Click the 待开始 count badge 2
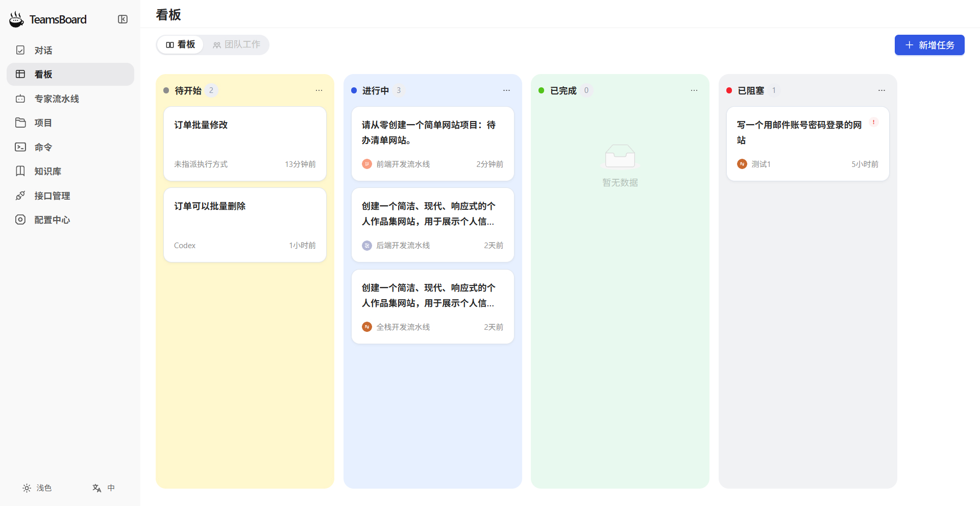This screenshot has height=506, width=980. (211, 90)
